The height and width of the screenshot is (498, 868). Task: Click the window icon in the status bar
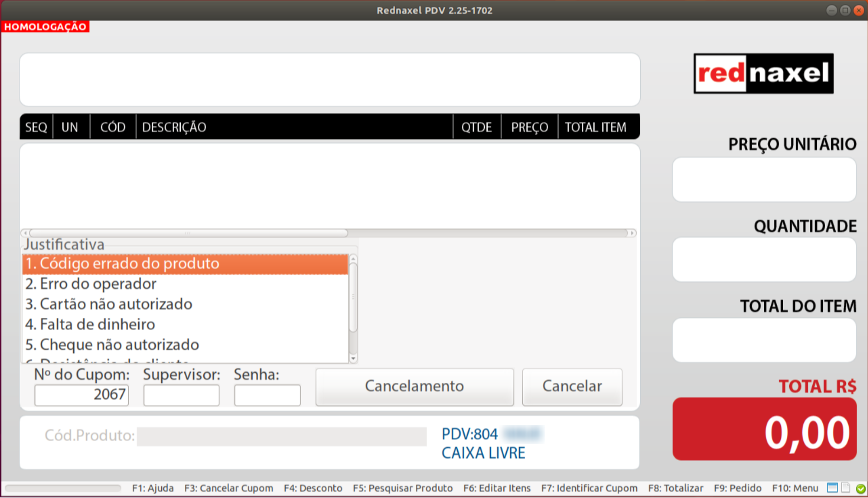pos(833,488)
